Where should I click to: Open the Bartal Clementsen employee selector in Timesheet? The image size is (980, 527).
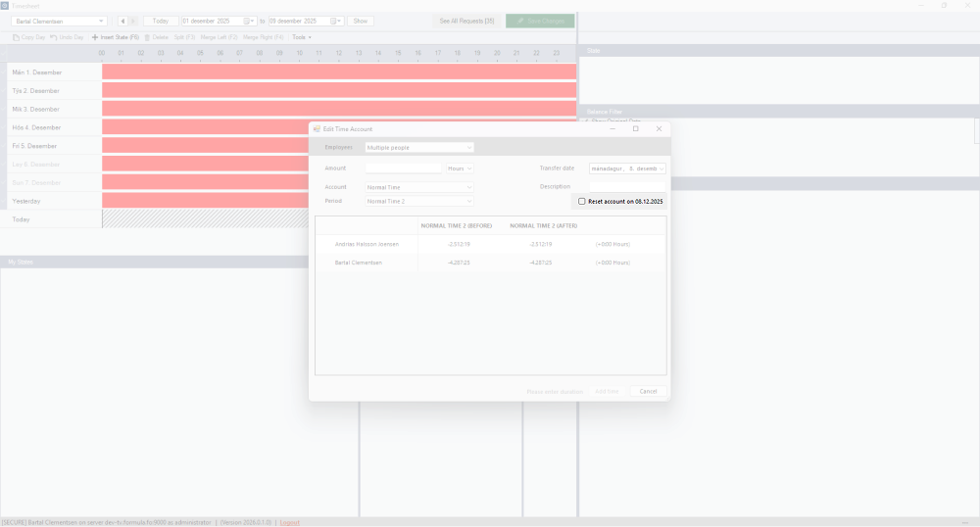pyautogui.click(x=60, y=22)
